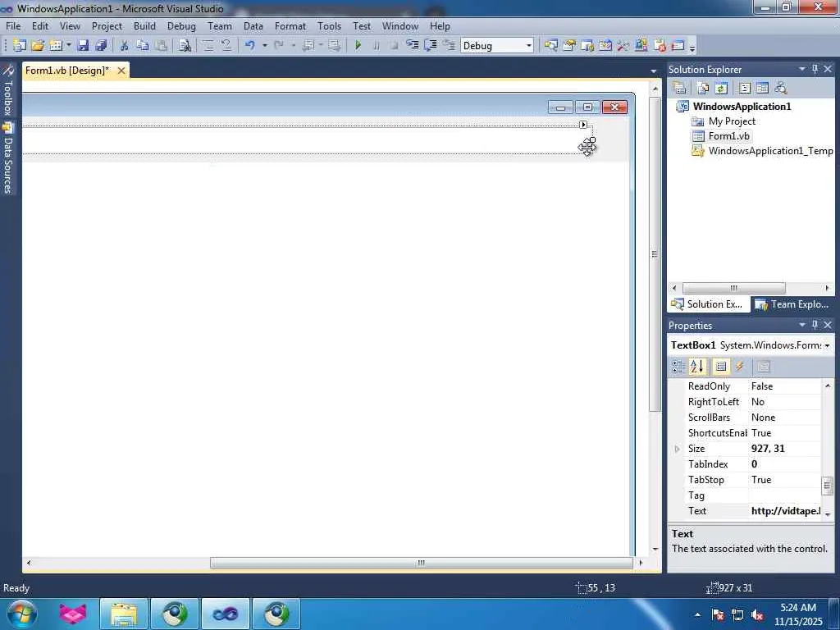Open the Build menu
The width and height of the screenshot is (840, 630).
144,25
